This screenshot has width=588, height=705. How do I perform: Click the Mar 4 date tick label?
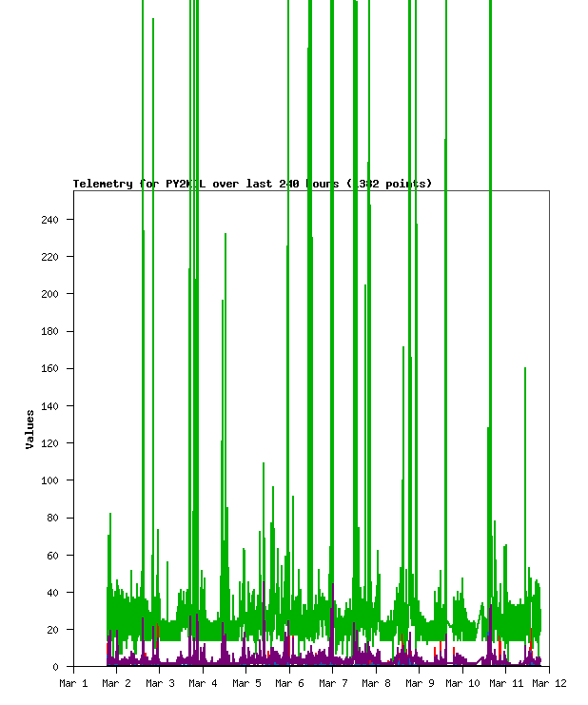click(203, 683)
